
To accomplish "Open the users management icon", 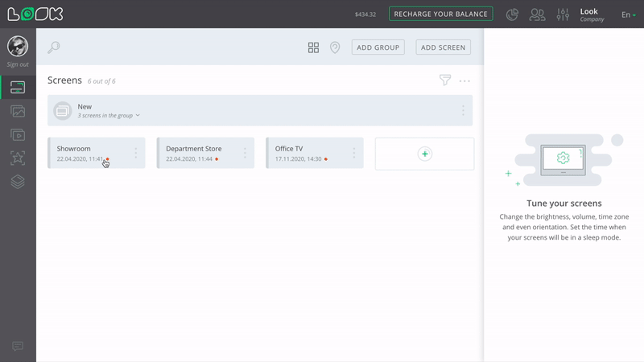I will (x=537, y=14).
